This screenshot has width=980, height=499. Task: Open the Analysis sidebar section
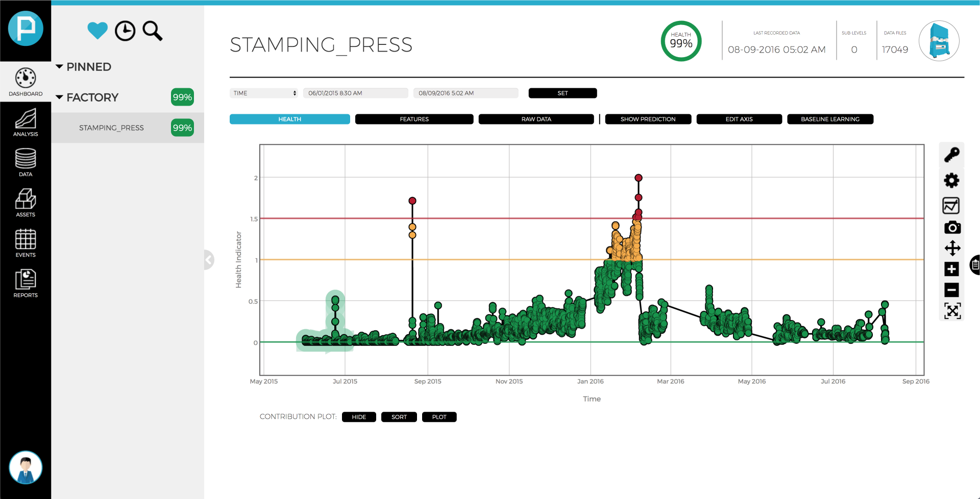click(x=26, y=122)
